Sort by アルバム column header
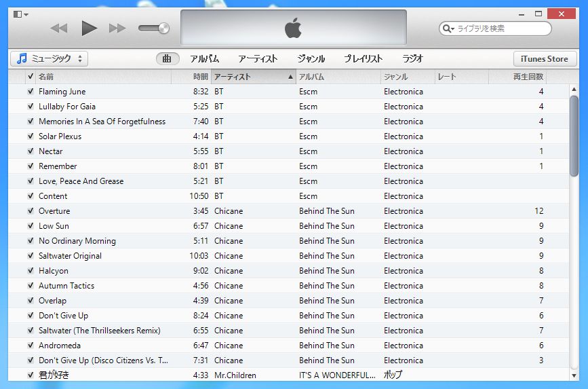Screen dimensions: 588x389 click(x=338, y=77)
